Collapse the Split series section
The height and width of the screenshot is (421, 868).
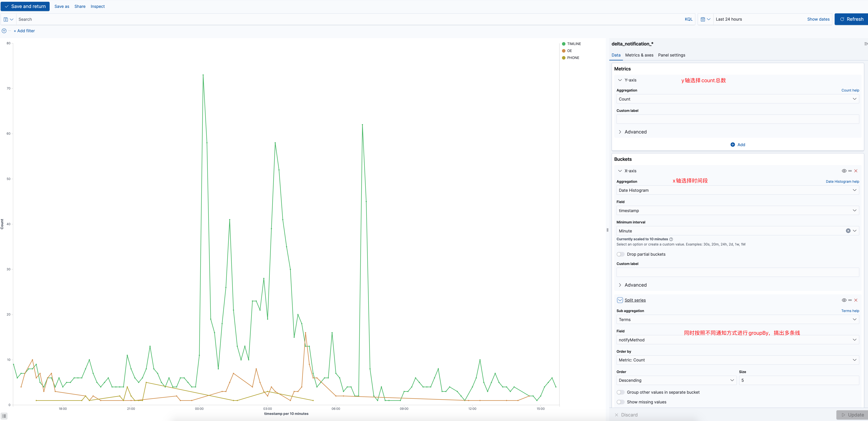click(x=620, y=300)
